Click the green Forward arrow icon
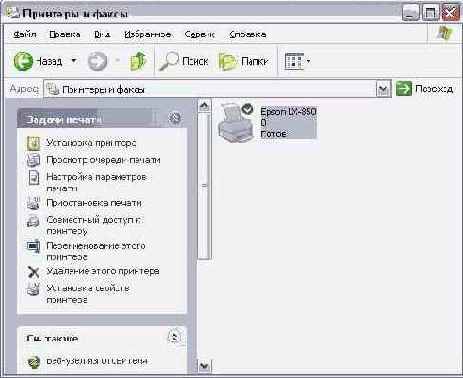Viewport: 463px width, 378px height. [x=97, y=61]
